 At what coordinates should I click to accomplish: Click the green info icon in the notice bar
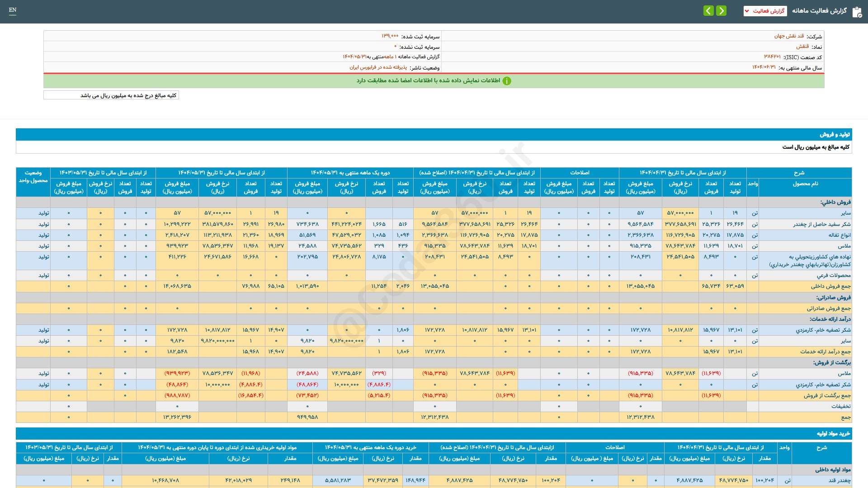[x=507, y=81]
